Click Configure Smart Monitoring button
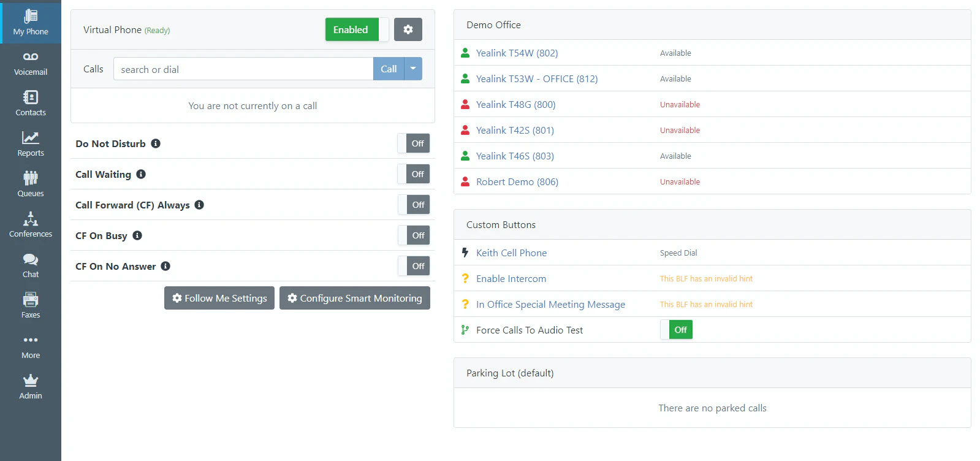The height and width of the screenshot is (461, 980). pos(355,298)
